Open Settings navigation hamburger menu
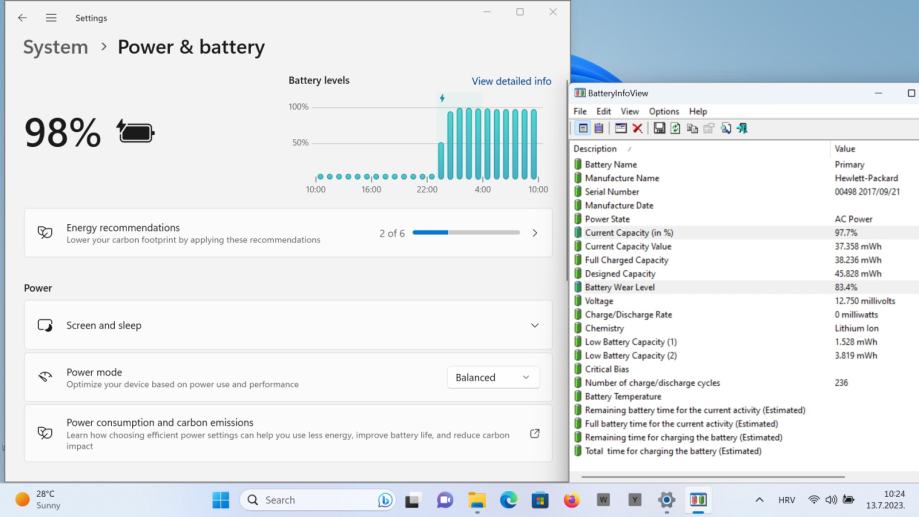This screenshot has height=517, width=919. point(50,18)
